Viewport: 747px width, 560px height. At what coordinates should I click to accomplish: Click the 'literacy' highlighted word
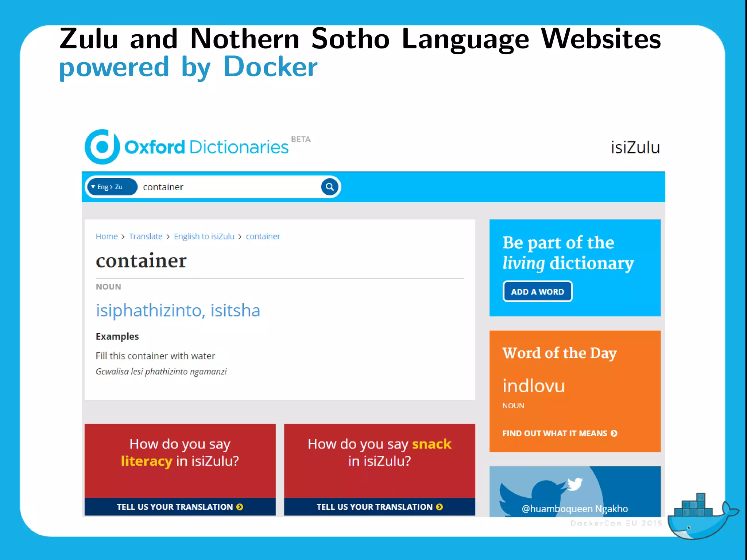coord(146,461)
